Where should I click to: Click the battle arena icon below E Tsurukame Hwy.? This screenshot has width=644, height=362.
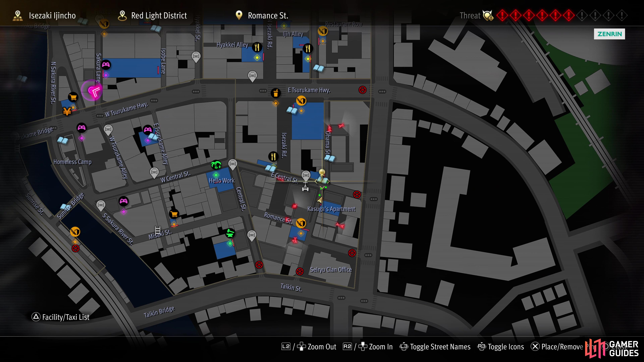(301, 101)
